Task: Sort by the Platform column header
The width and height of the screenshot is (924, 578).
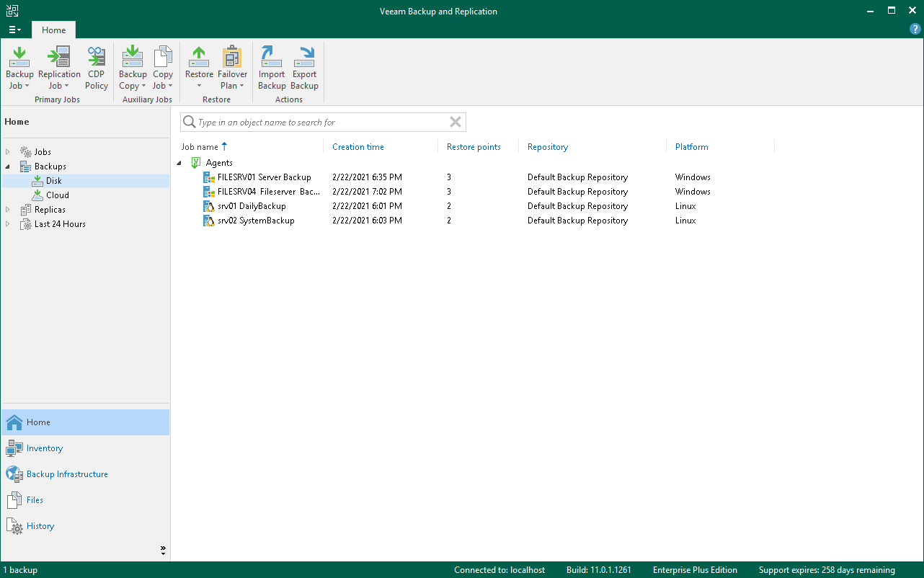Action: [692, 147]
